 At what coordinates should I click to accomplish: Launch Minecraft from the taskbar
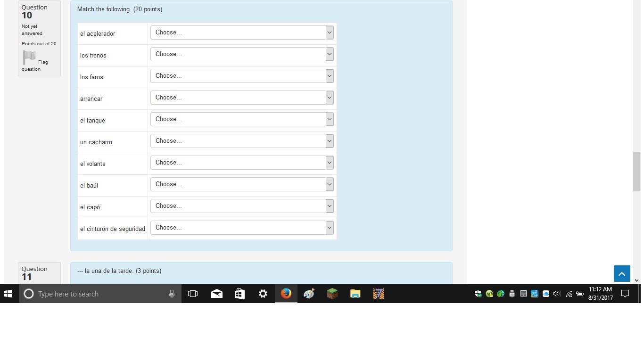click(x=332, y=294)
